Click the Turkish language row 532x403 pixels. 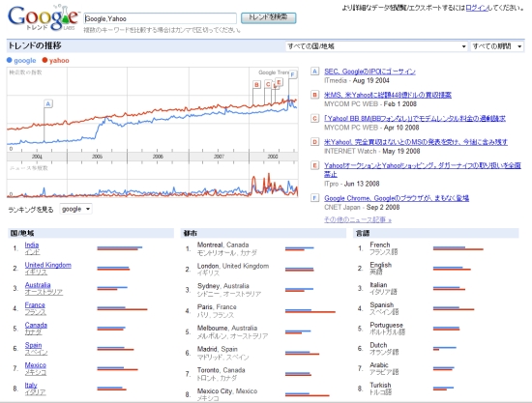(x=435, y=389)
